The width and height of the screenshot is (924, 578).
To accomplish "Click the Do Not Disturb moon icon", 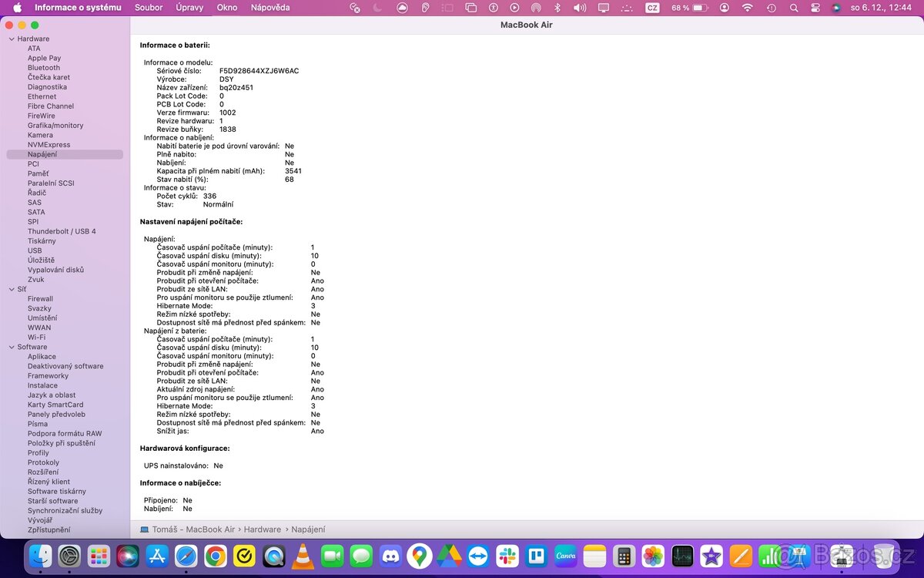I will pyautogui.click(x=377, y=8).
